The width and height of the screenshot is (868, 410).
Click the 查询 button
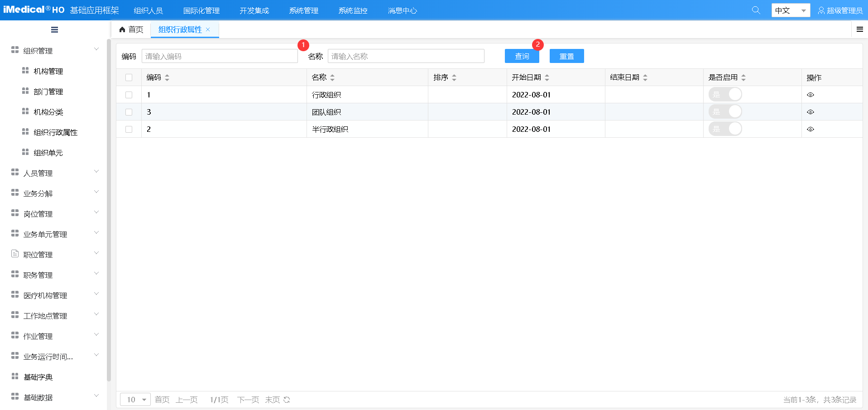pyautogui.click(x=522, y=56)
